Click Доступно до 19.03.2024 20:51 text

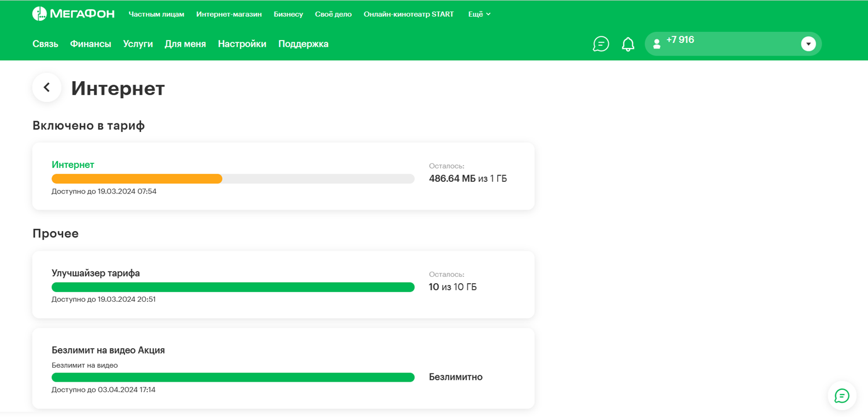point(104,299)
